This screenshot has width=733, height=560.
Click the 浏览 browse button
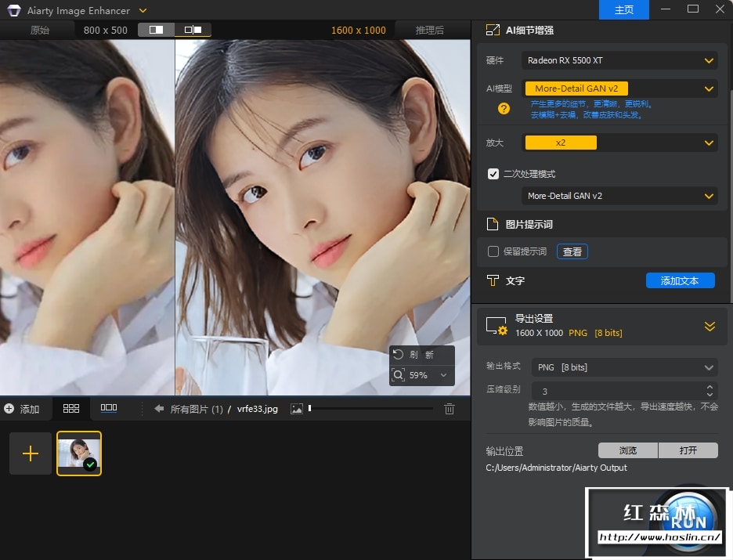tap(628, 450)
